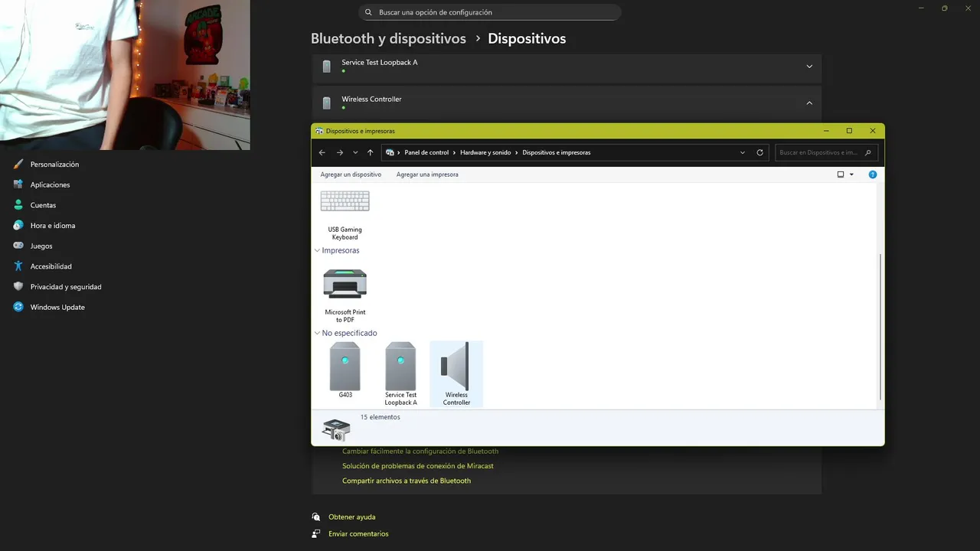The height and width of the screenshot is (551, 980).
Task: Click Dispositivos e impresoras breadcrumb
Action: 557,152
